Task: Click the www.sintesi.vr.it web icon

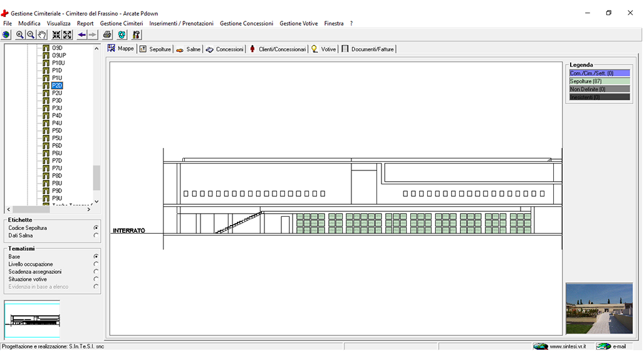Action: pos(541,347)
